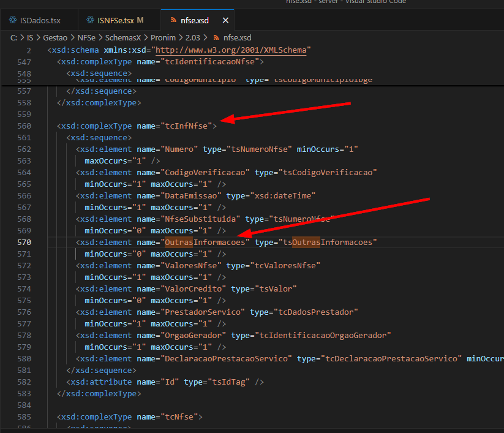Click the "tcDeclaracaoPrestacaoServico" type value

(391, 359)
